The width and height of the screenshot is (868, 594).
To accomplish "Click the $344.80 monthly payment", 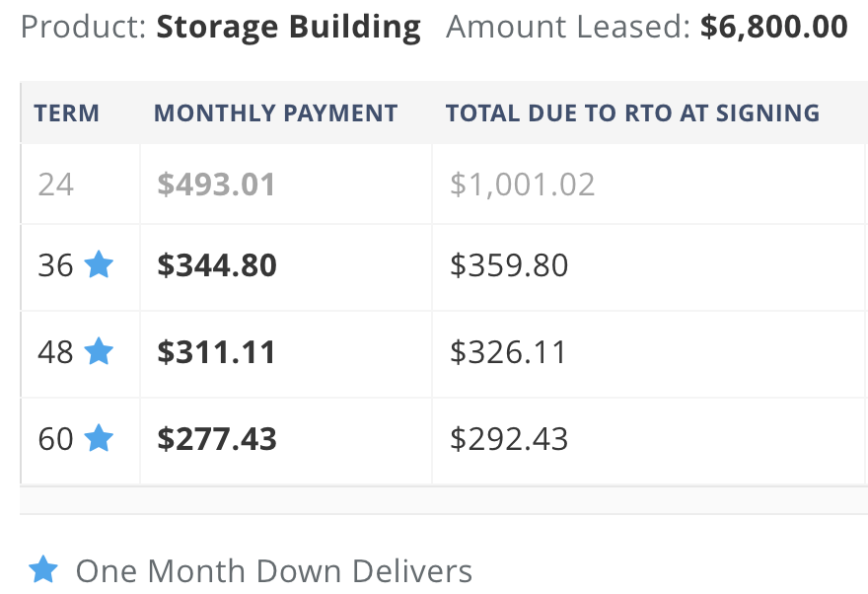I will point(217,265).
